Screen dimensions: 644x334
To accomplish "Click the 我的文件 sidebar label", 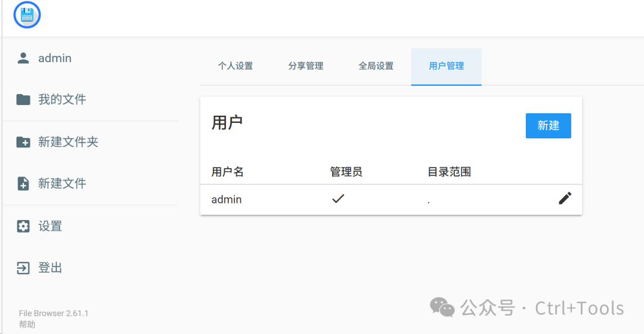I will 62,100.
